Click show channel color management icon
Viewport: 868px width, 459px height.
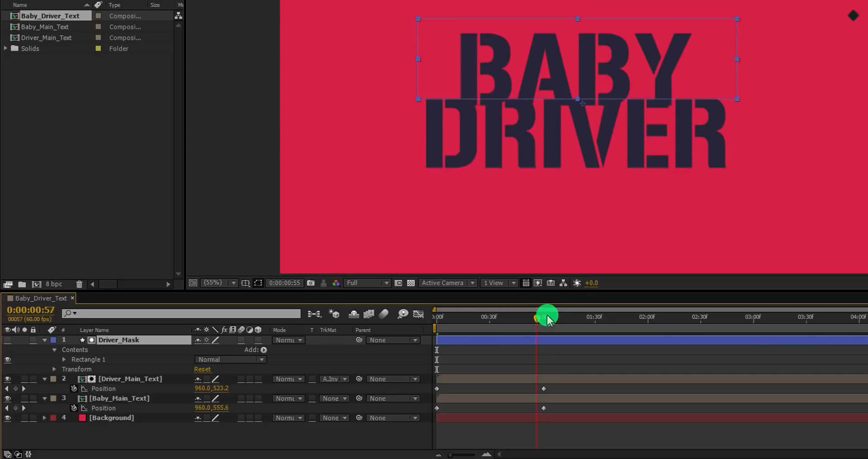[x=336, y=283]
